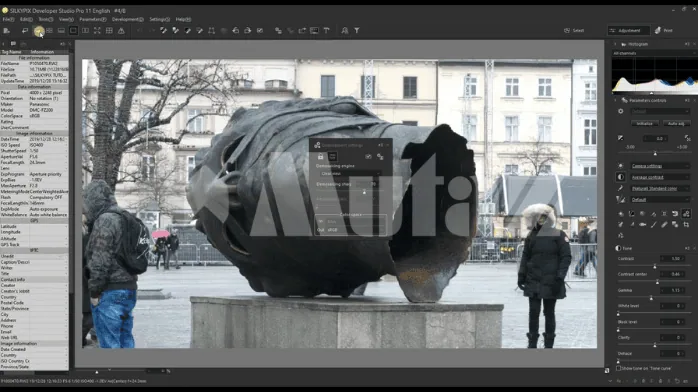Click the Initialize button
The width and height of the screenshot is (698, 392).
coord(644,124)
